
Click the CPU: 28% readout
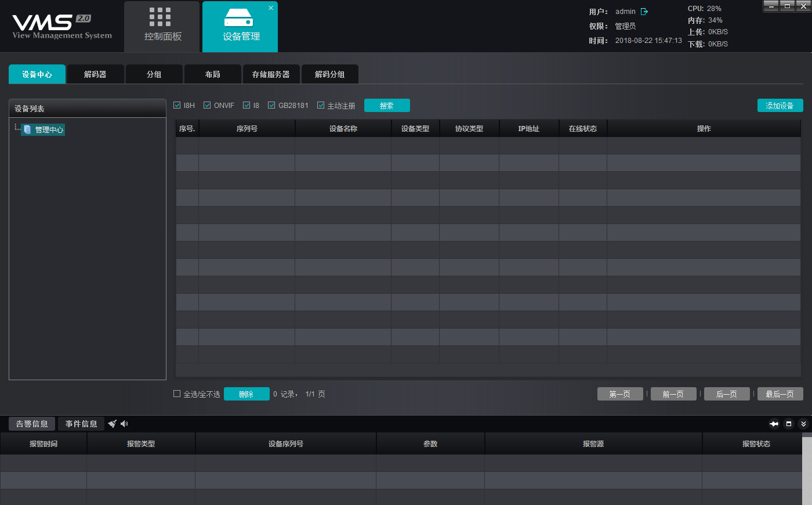tap(705, 9)
